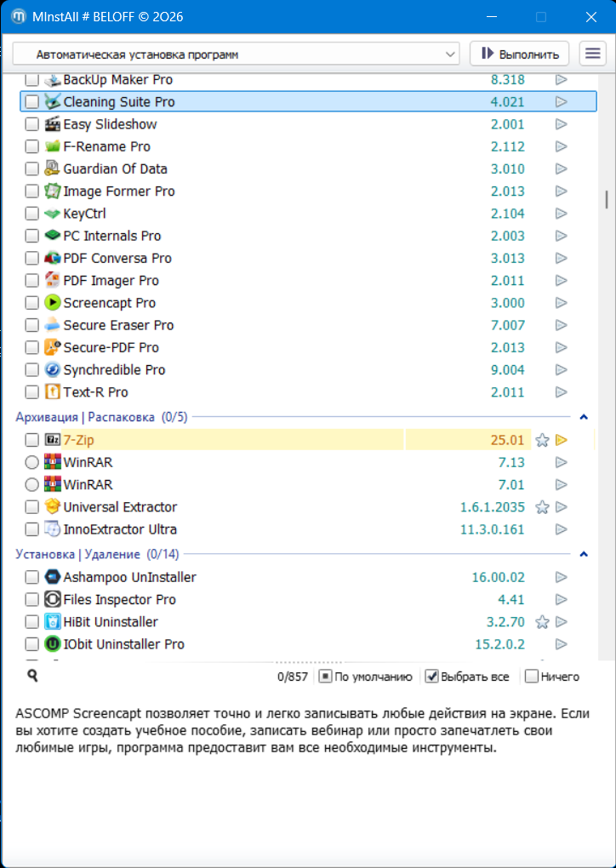Launch Screencapt Pro via its arrow icon
Screen dimensions: 616x868
coord(562,303)
